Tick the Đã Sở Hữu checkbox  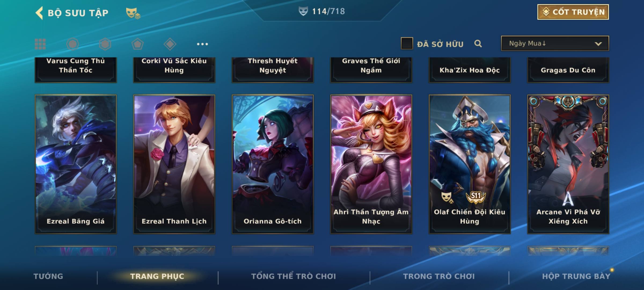tap(407, 43)
